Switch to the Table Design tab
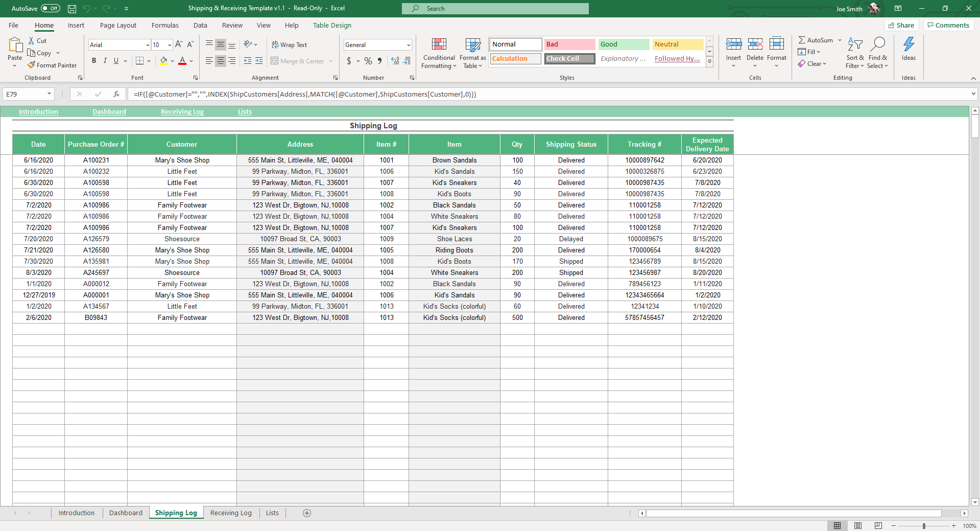 [x=331, y=25]
